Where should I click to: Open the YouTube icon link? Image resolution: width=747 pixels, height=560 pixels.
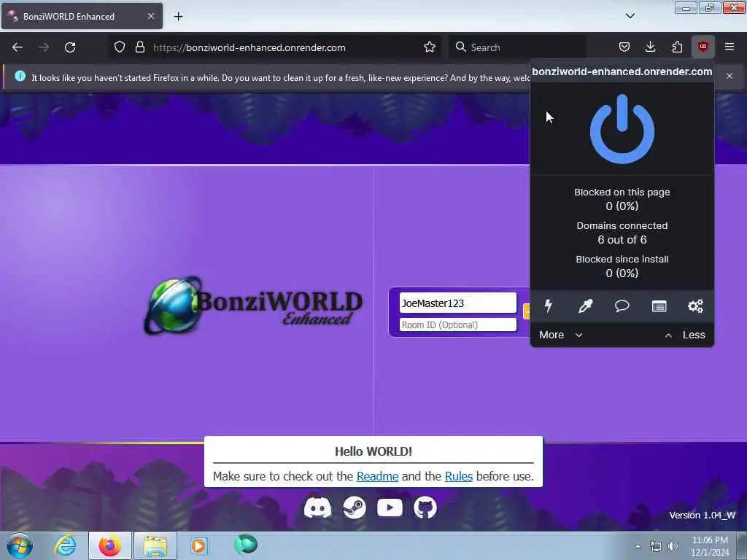tap(390, 507)
